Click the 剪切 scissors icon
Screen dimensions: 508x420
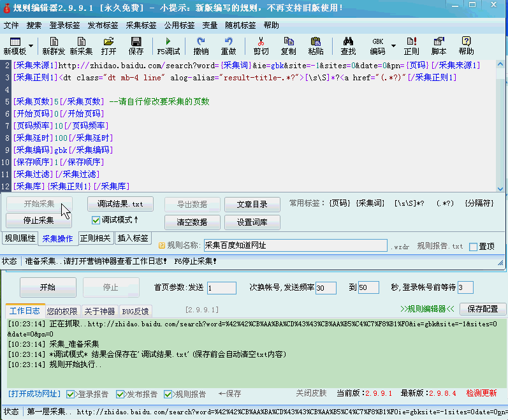(261, 46)
